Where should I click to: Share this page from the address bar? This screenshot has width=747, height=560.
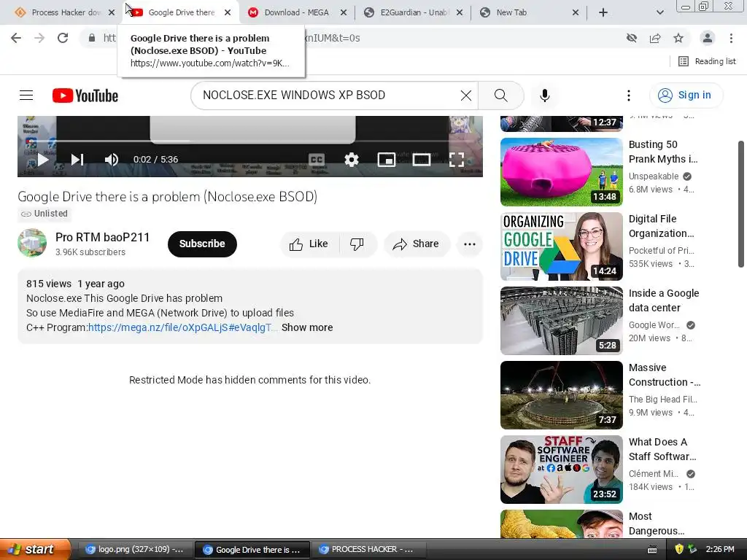coord(655,38)
